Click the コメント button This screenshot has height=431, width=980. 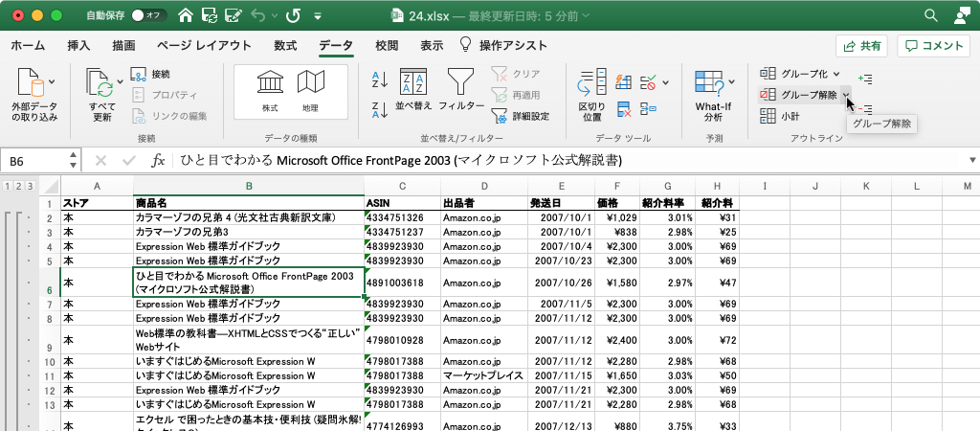934,46
